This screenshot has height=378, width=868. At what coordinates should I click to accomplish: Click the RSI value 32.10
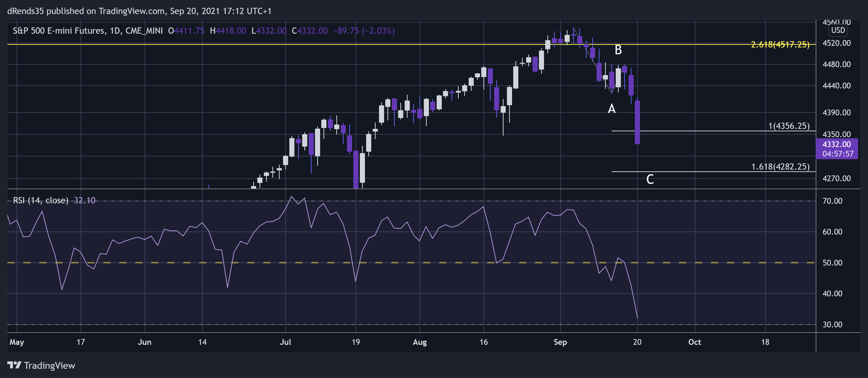click(85, 200)
